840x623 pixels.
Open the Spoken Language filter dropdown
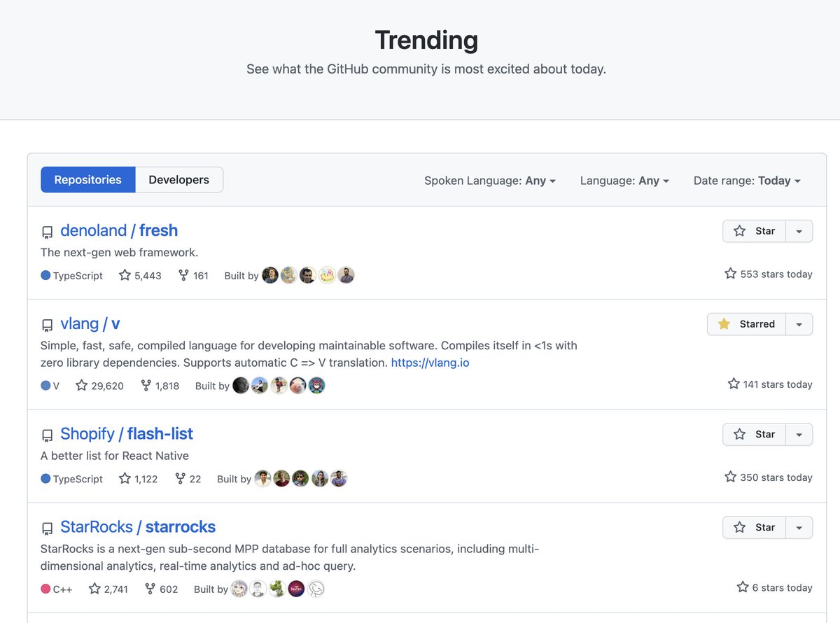point(490,181)
